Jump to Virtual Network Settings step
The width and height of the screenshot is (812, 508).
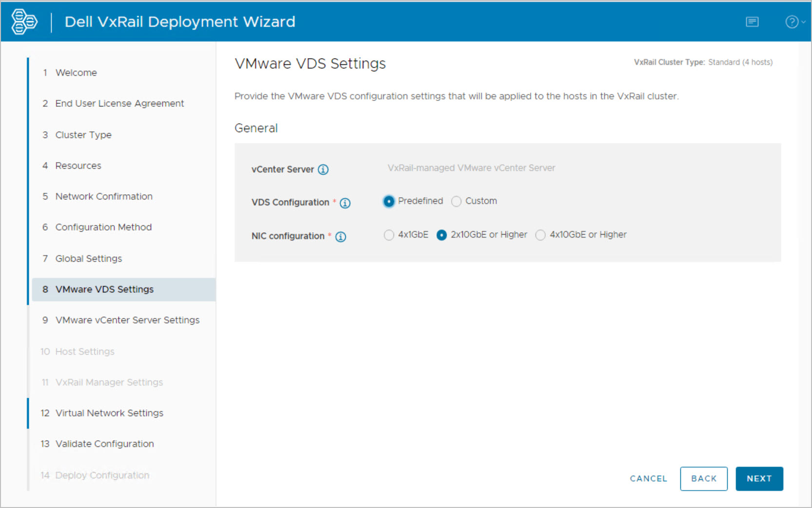click(109, 413)
